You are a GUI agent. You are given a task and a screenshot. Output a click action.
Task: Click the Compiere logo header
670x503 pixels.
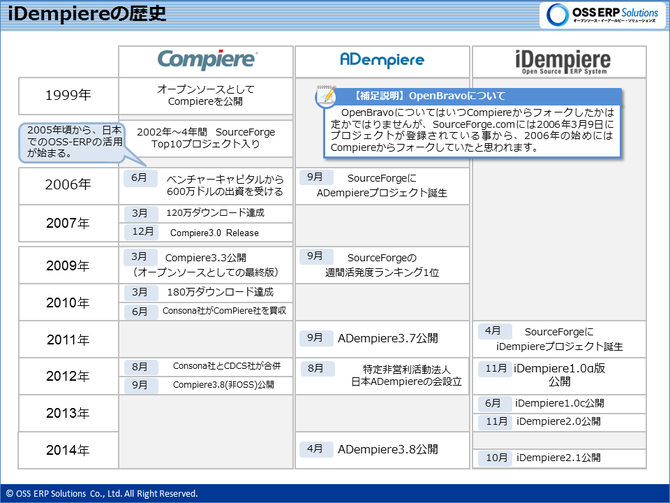pos(206,62)
